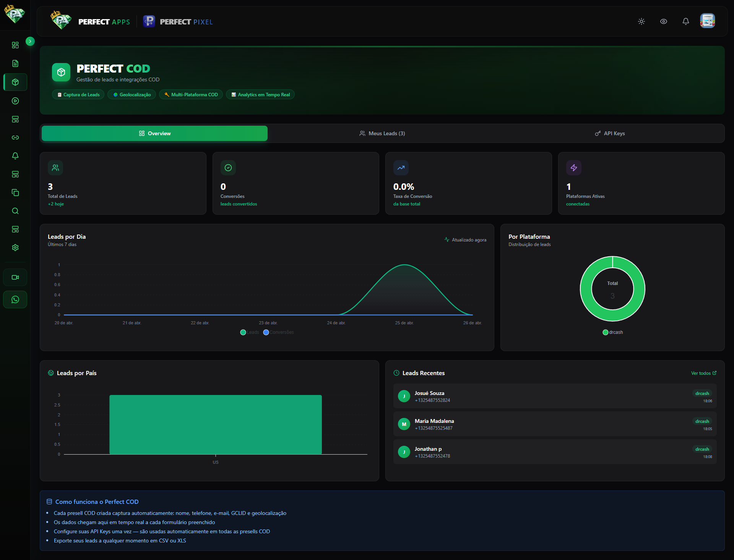Click the crowned PA logo atop the sidebar
The height and width of the screenshot is (560, 734).
15,14
